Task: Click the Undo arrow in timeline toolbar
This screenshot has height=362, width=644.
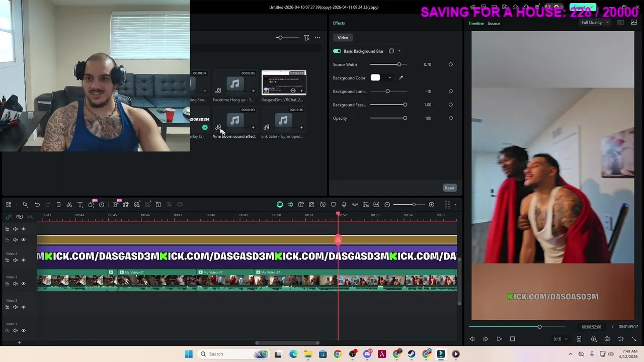Action: [37, 205]
